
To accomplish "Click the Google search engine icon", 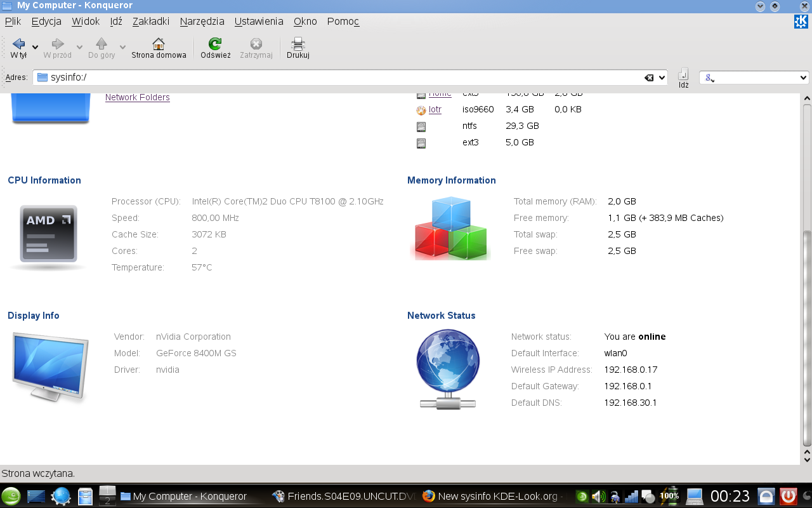I will coord(710,77).
